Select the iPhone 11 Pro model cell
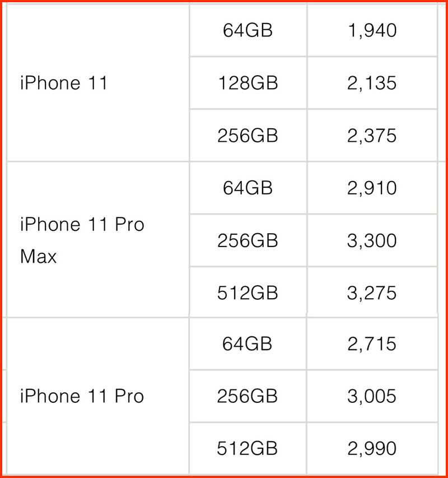Screen dimensions: 448x478 [98, 396]
